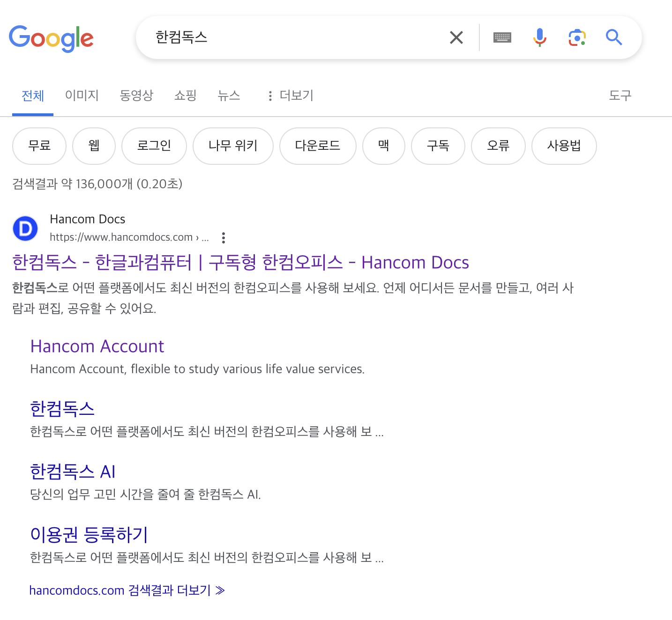Click the magnifying glass search button

point(614,37)
